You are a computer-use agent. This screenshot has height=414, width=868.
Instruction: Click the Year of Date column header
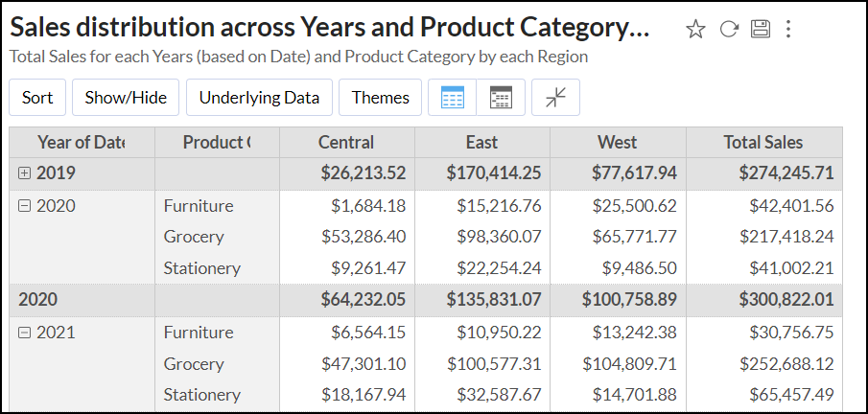tap(82, 143)
